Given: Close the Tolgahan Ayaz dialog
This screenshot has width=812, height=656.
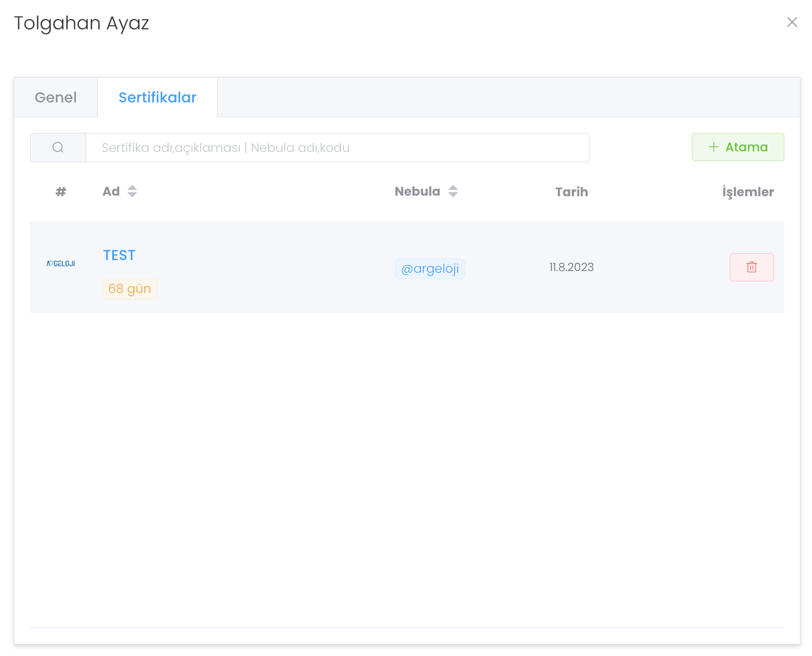Looking at the screenshot, I should (792, 22).
